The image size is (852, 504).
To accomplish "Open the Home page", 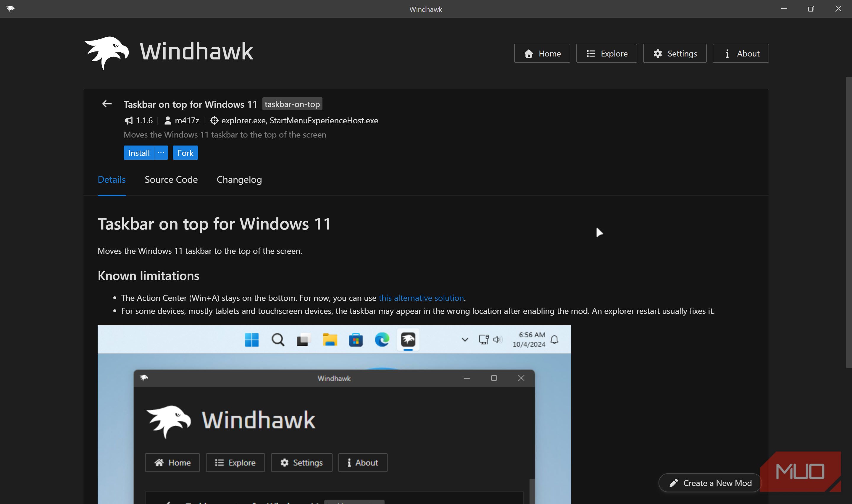I will 542,53.
